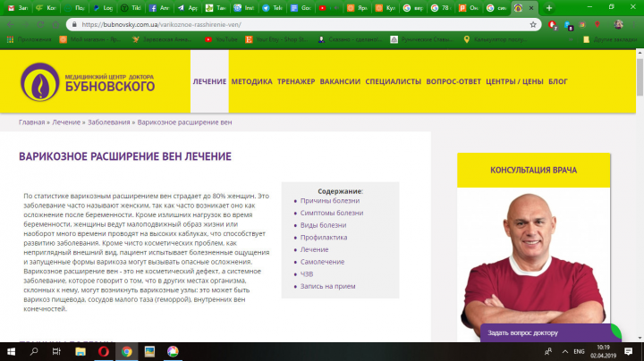Click the Instagram extension icon in toolbar

click(x=582, y=25)
